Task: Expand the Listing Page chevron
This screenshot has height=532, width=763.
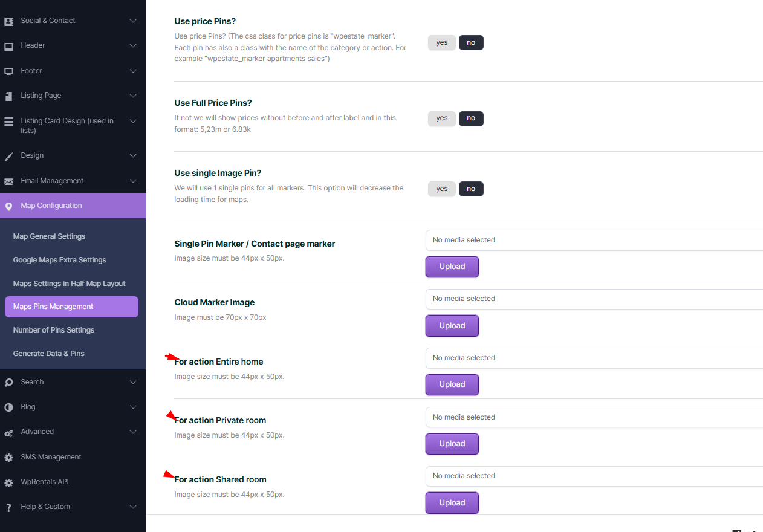Action: [x=133, y=96]
